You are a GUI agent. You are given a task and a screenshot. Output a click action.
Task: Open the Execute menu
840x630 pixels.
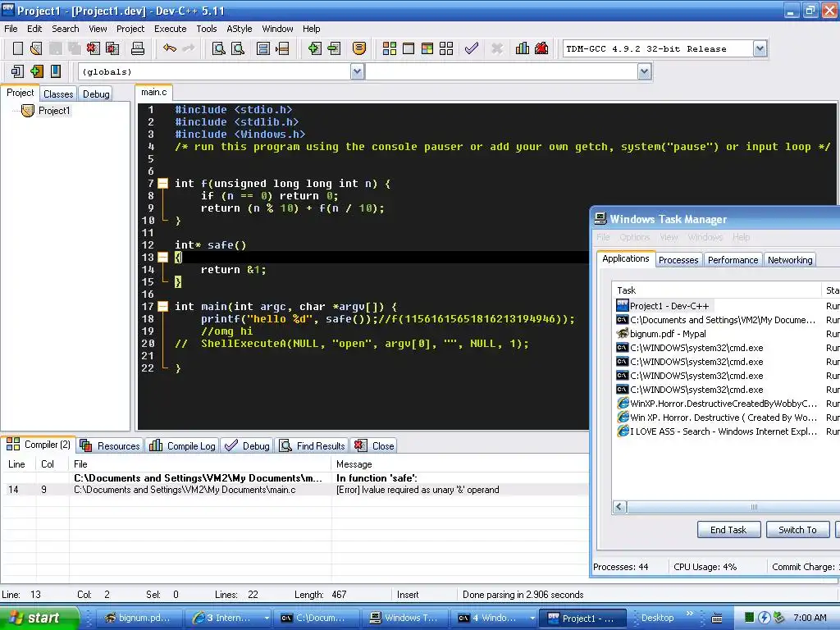[171, 29]
